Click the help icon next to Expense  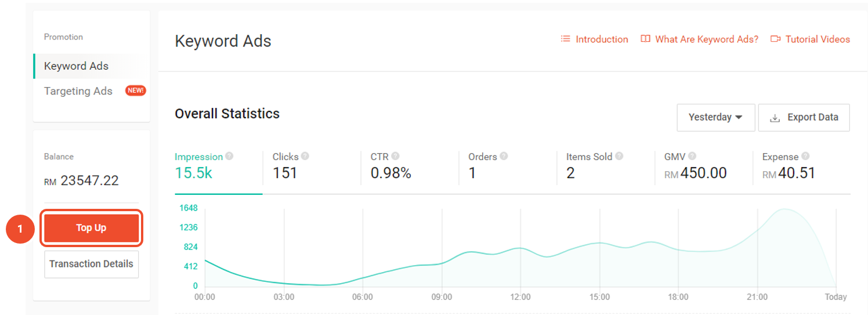pyautogui.click(x=805, y=156)
